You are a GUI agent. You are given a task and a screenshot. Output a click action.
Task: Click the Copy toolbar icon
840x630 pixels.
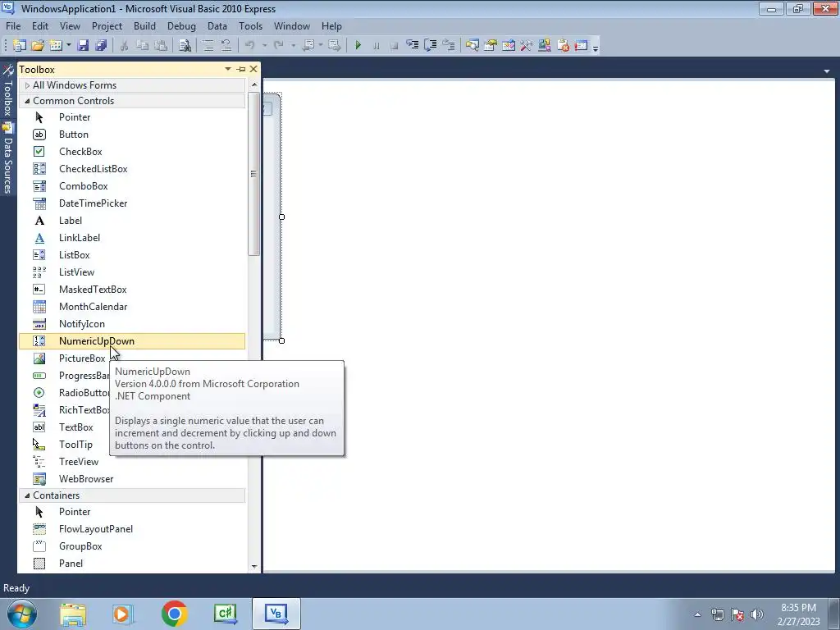(x=143, y=46)
